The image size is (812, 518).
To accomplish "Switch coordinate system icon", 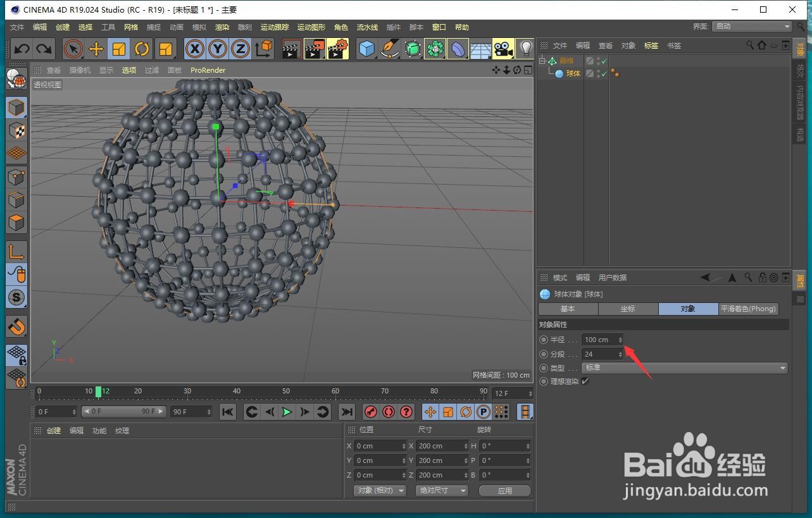I will [x=263, y=49].
